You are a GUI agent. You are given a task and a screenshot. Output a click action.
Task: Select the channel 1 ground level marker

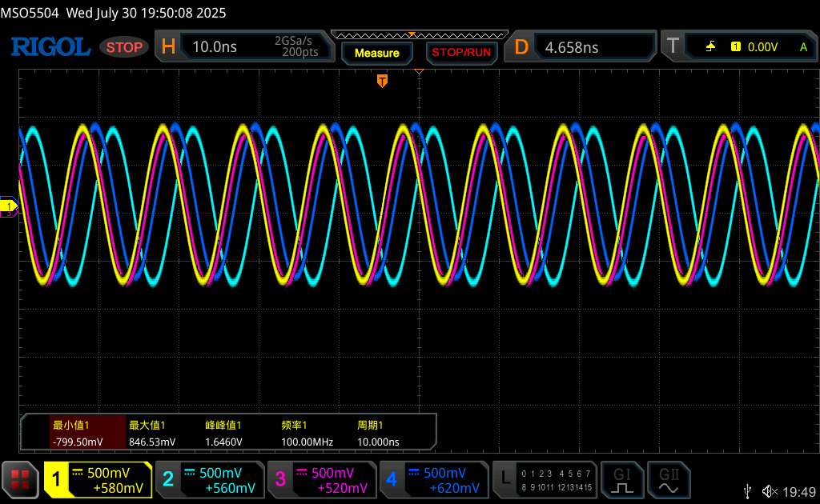click(x=8, y=206)
